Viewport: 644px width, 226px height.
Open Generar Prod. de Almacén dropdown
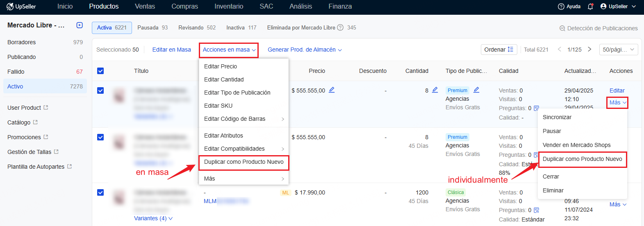pyautogui.click(x=305, y=50)
